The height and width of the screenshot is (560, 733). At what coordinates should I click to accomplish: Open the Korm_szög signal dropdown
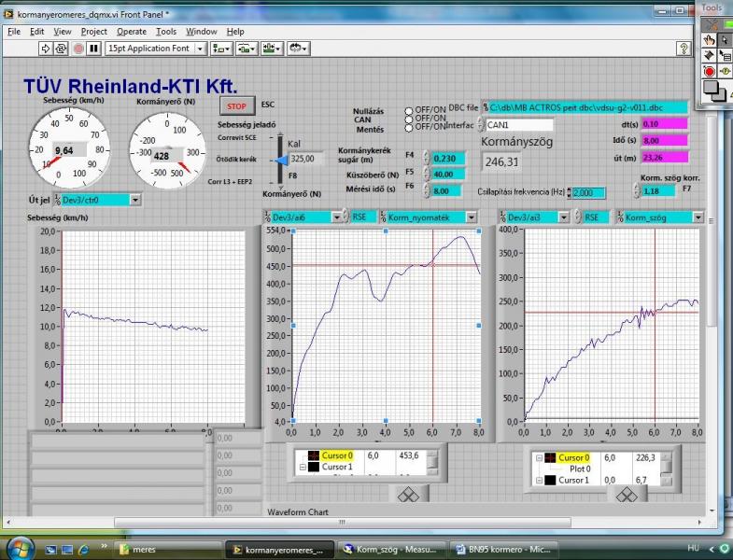click(x=698, y=217)
